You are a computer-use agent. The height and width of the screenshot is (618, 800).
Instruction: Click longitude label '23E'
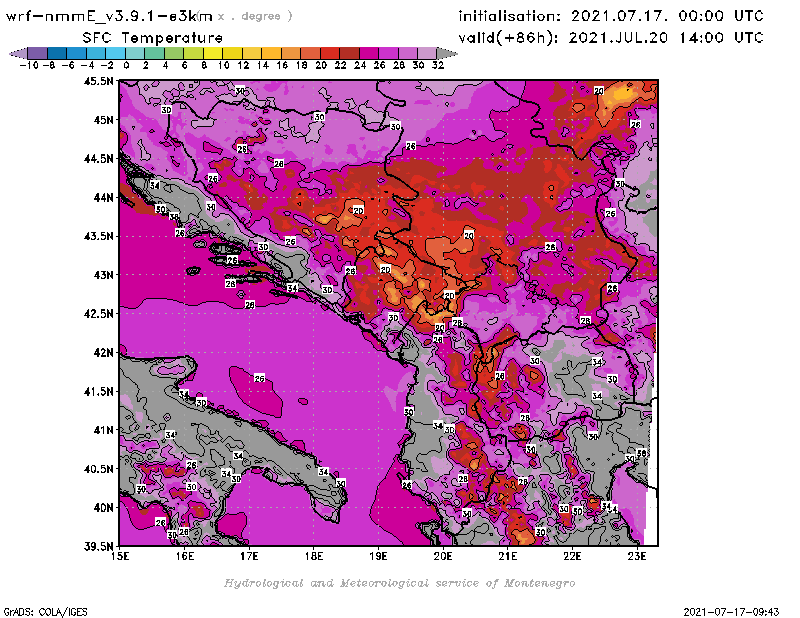637,556
